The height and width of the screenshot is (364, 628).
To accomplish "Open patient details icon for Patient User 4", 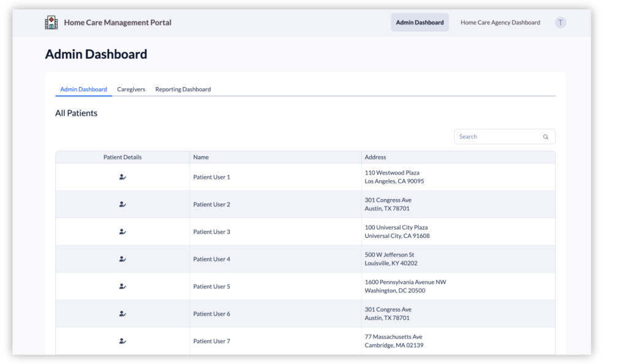I will 123,259.
